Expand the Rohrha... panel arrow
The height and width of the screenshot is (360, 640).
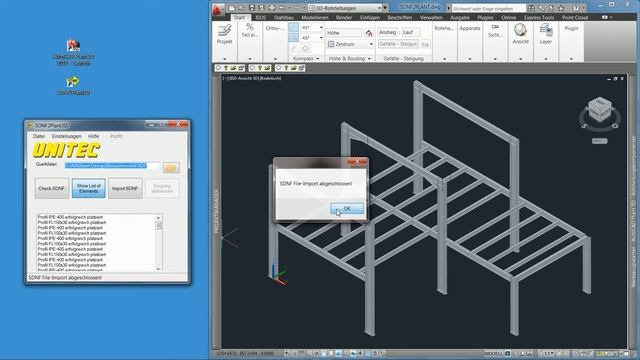coord(444,59)
